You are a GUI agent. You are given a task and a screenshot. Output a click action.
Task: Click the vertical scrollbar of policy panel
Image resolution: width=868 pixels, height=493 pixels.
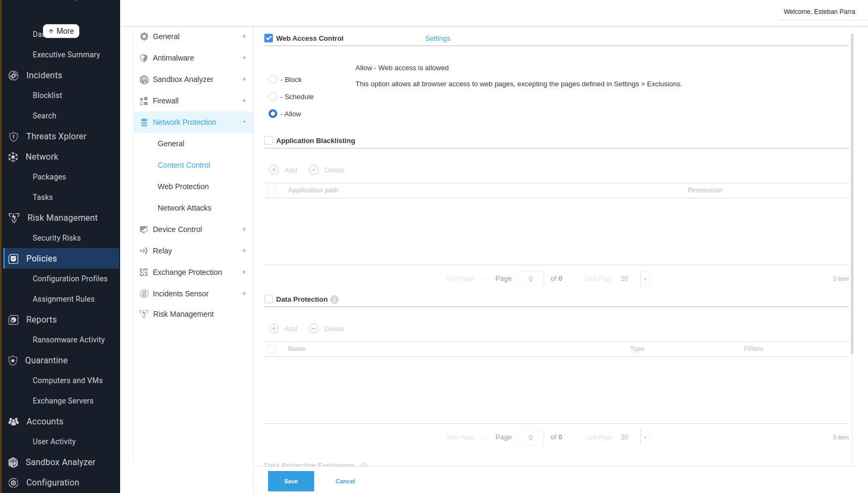(852, 193)
